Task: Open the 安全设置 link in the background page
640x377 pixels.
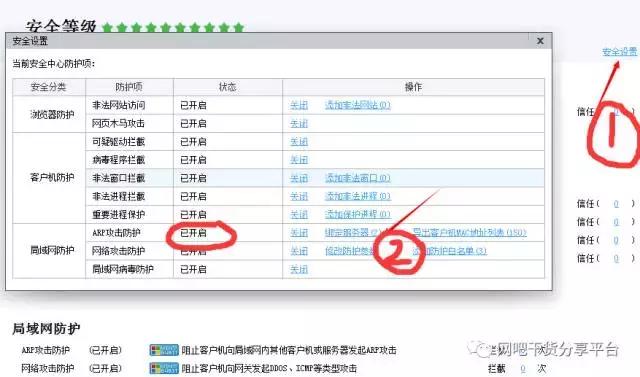Action: tap(619, 52)
